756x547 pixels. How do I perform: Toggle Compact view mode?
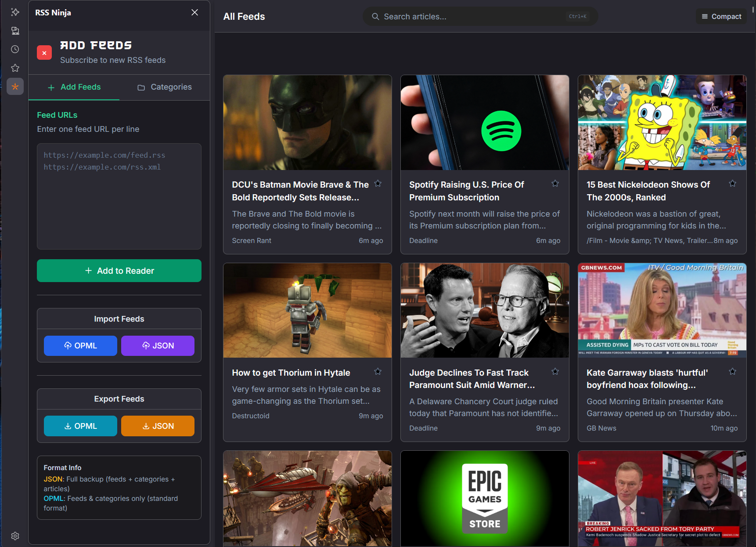point(721,16)
